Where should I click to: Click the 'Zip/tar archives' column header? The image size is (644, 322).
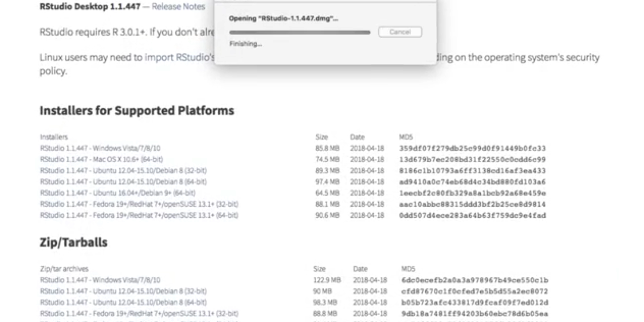point(64,269)
